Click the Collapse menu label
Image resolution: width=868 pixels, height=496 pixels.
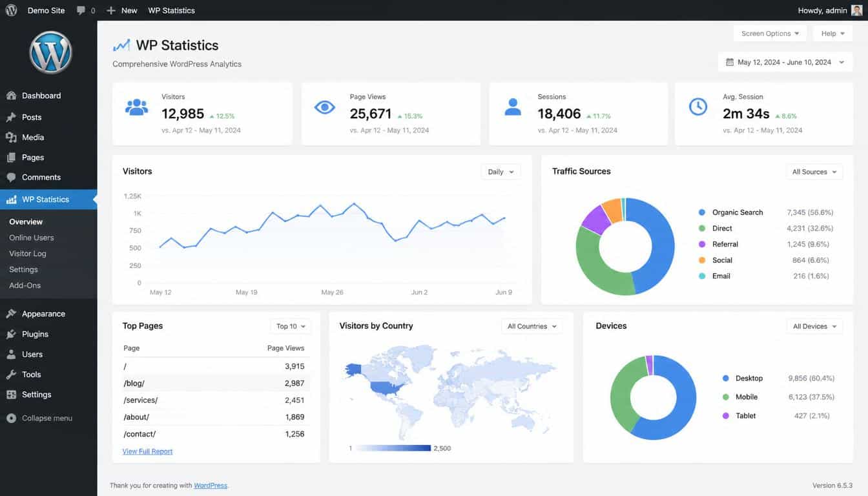click(47, 418)
